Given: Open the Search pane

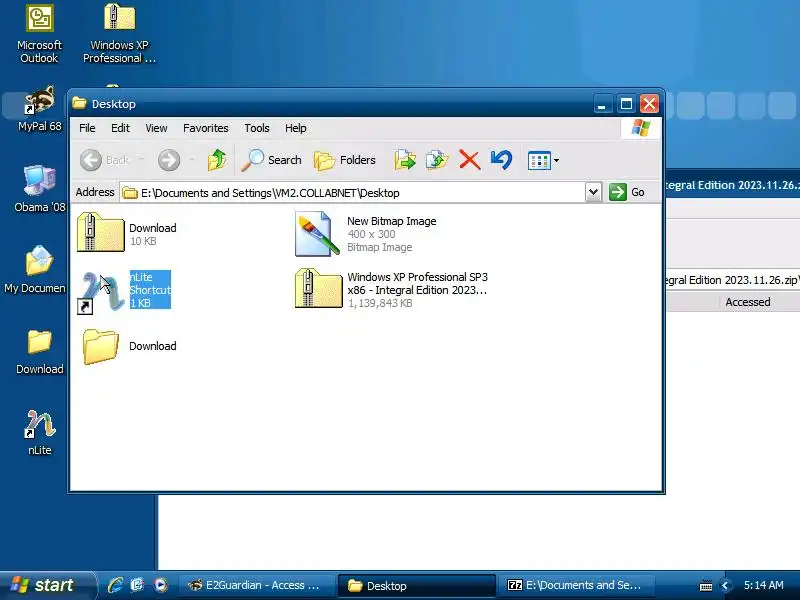Looking at the screenshot, I should (x=271, y=160).
